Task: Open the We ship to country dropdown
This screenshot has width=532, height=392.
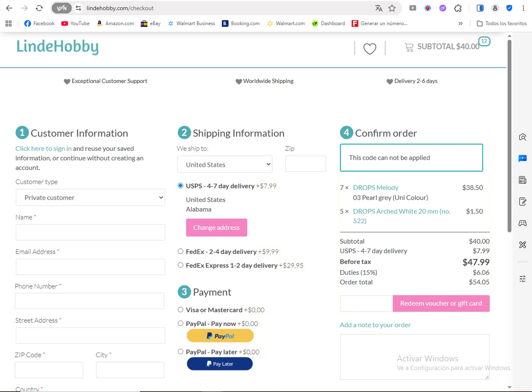Action: point(225,165)
